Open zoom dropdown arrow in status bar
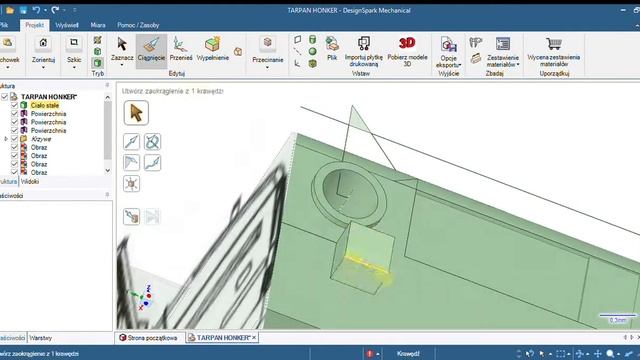 pos(618,354)
